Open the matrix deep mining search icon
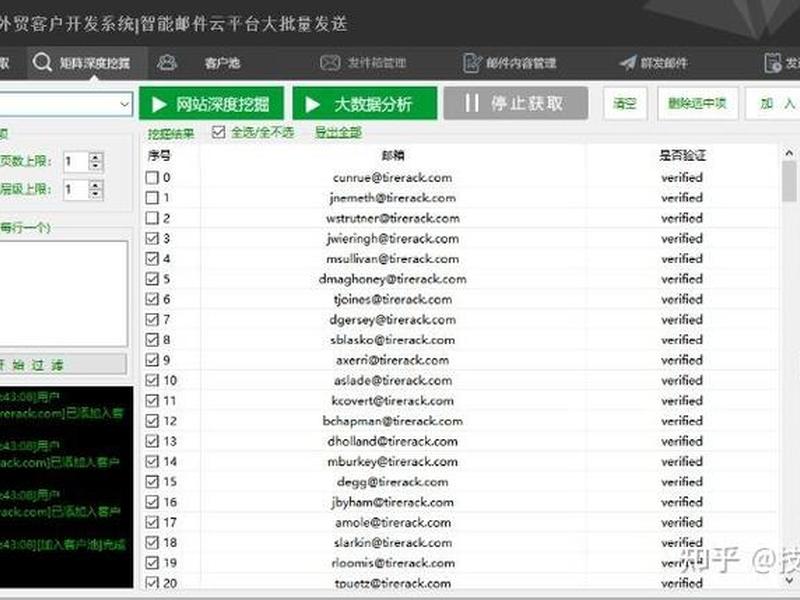Screen dimensions: 800x600 42,63
